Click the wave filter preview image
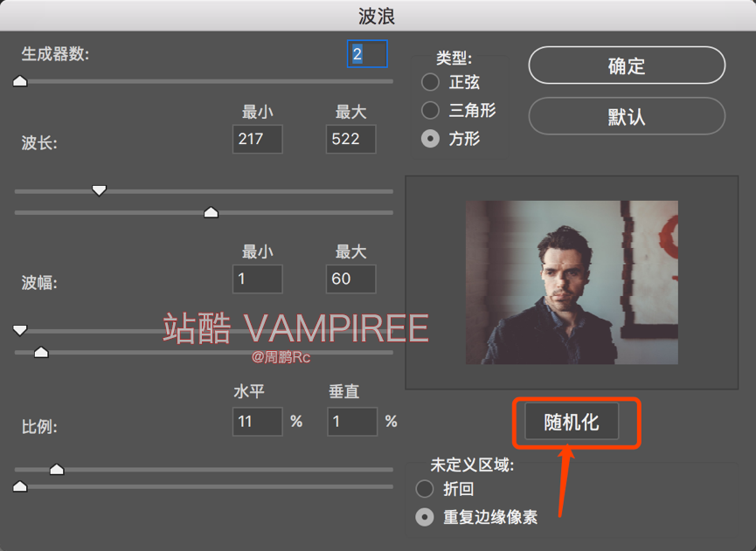 pyautogui.click(x=572, y=282)
